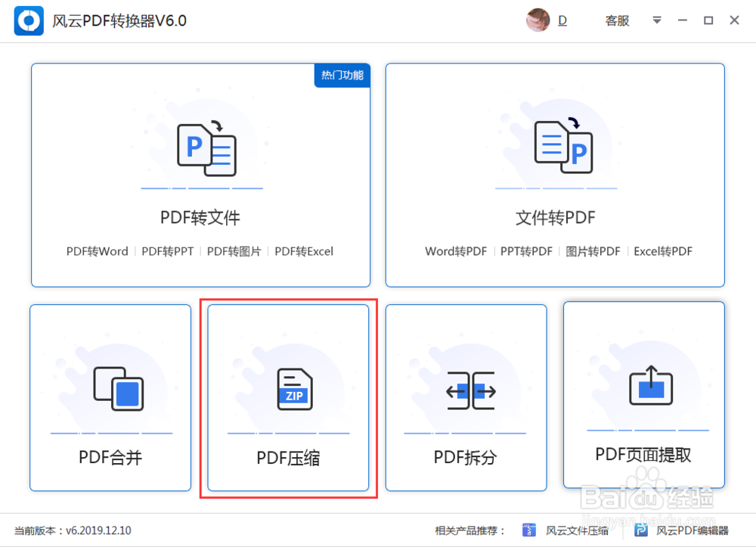Choose 图片转PDF conversion option
The width and height of the screenshot is (756, 547).
tap(593, 251)
